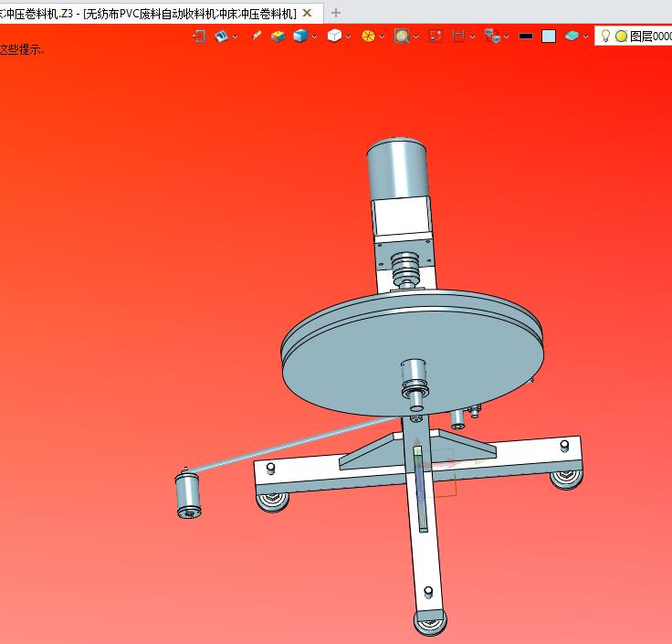Open the magnifier zoom dropdown arrow

pos(415,37)
